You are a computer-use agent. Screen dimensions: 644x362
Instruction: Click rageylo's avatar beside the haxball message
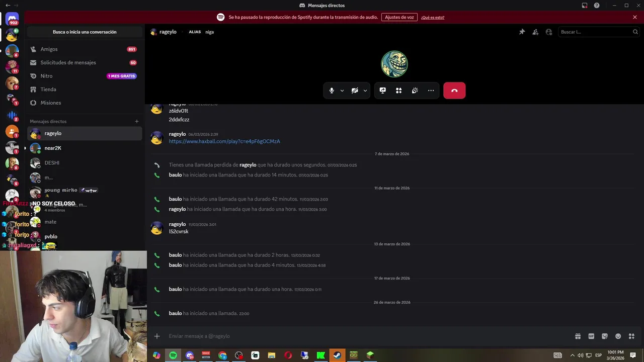[157, 138]
